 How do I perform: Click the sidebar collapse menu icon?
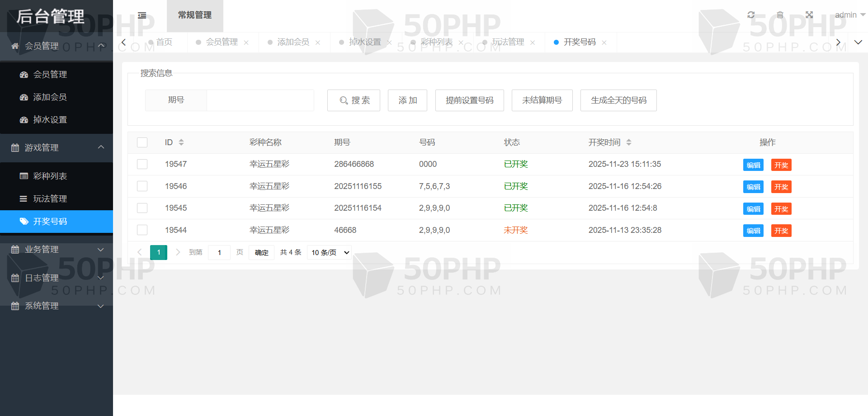(x=142, y=15)
